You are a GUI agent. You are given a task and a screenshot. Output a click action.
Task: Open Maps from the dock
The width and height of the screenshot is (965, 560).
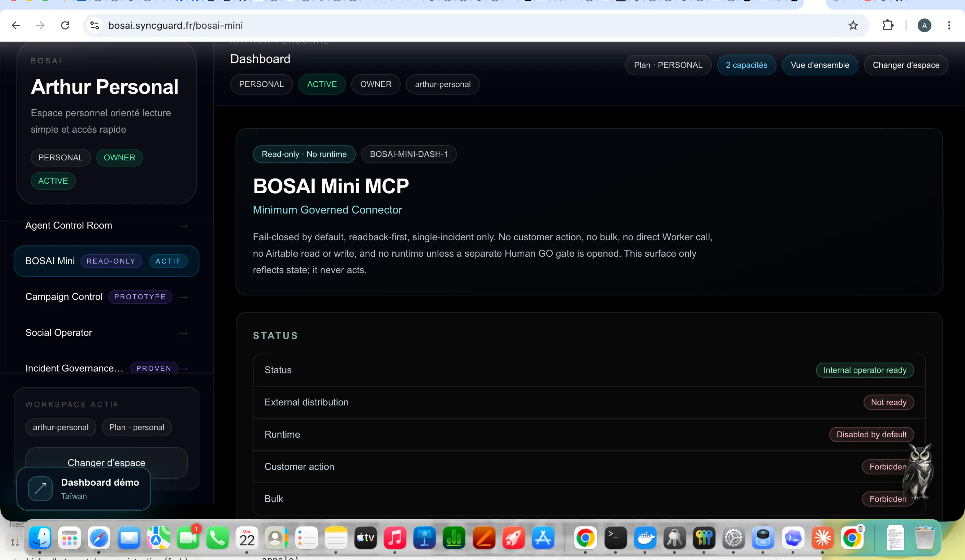tap(158, 538)
